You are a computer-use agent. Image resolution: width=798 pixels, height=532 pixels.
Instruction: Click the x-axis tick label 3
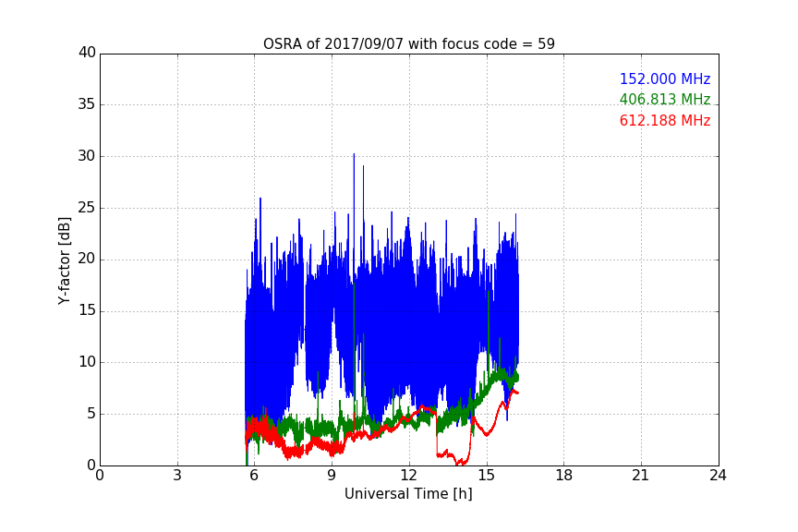point(177,476)
